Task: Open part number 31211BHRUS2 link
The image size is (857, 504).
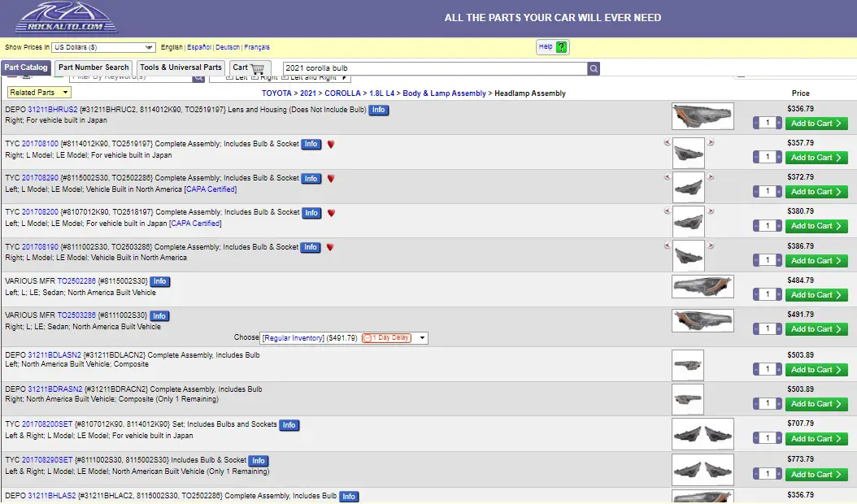Action: [x=53, y=110]
